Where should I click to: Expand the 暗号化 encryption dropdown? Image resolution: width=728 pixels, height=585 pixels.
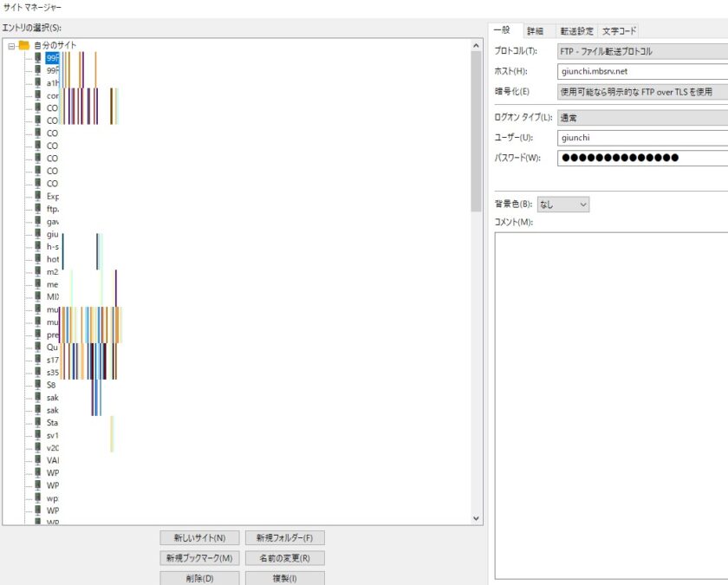tap(641, 91)
